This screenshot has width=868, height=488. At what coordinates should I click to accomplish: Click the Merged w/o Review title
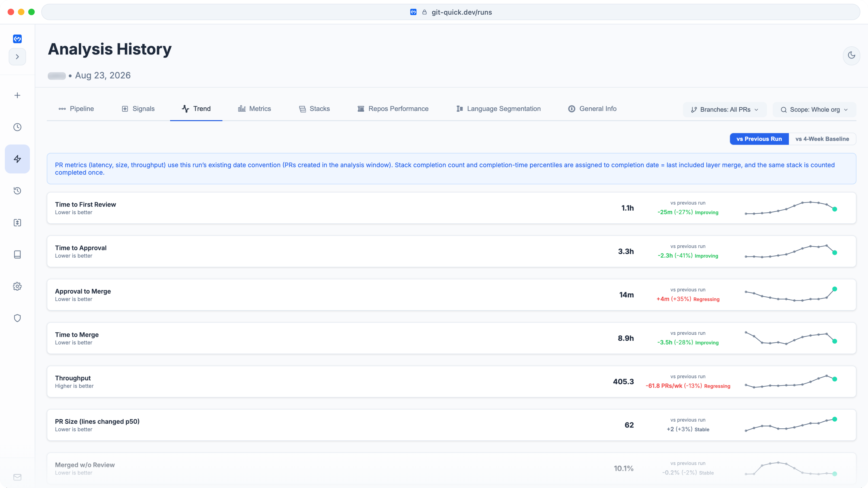click(85, 465)
